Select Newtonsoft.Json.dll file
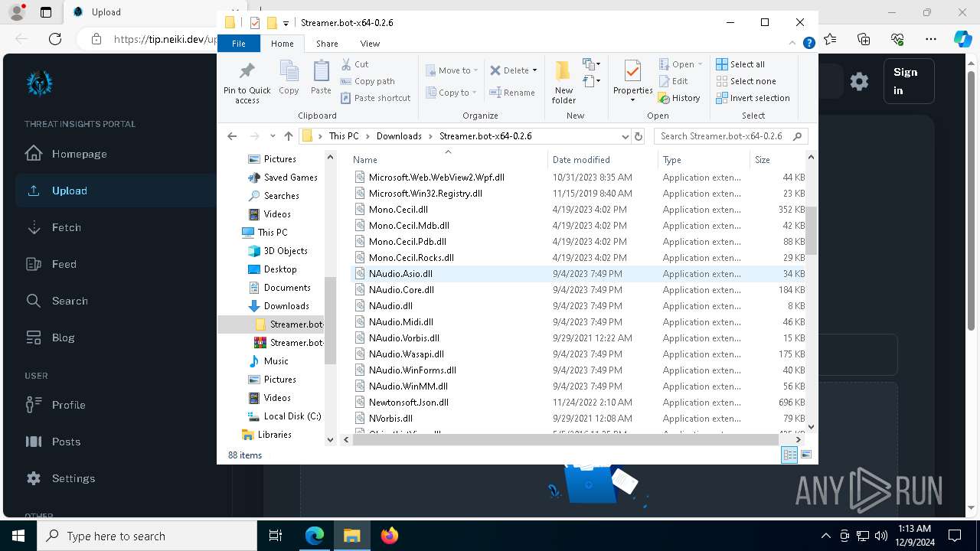Image resolution: width=980 pixels, height=551 pixels. [x=578, y=403]
